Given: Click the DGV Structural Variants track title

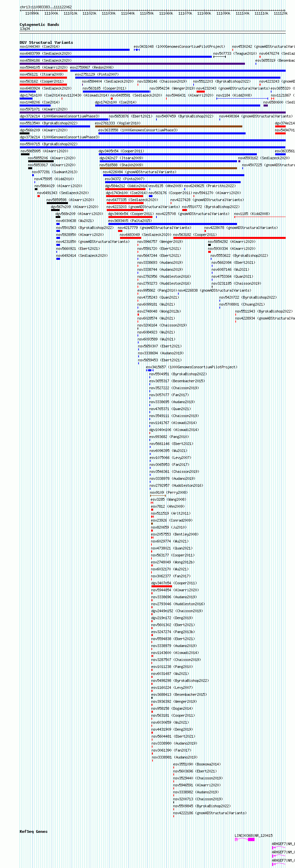Looking at the screenshot, I should (46, 42).
